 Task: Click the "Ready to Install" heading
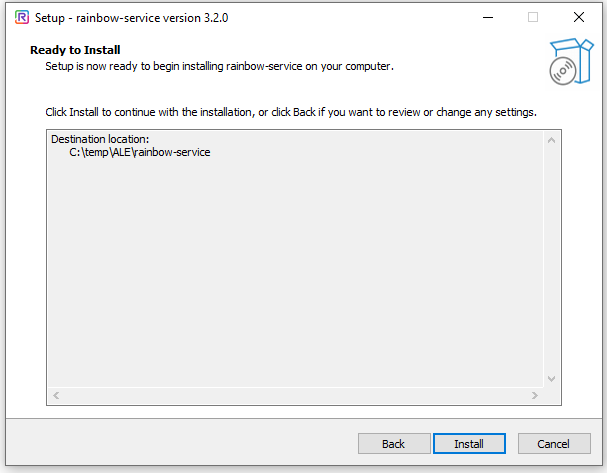[75, 50]
